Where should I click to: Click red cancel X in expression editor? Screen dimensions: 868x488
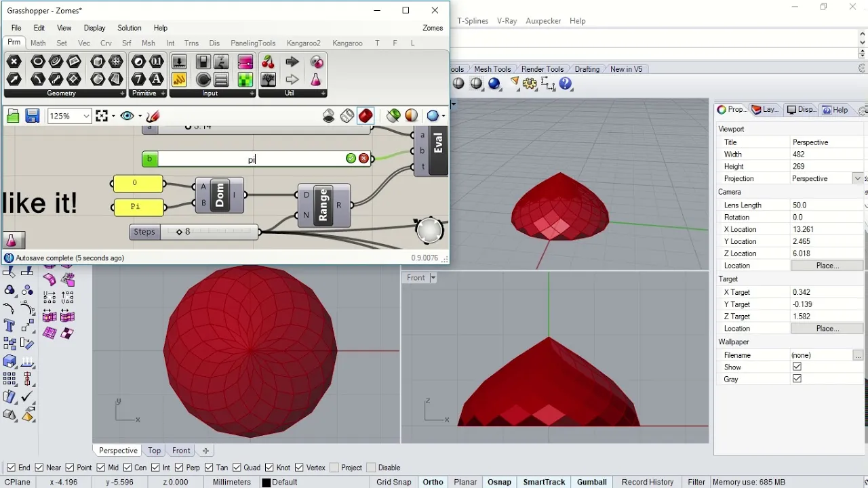click(x=363, y=159)
